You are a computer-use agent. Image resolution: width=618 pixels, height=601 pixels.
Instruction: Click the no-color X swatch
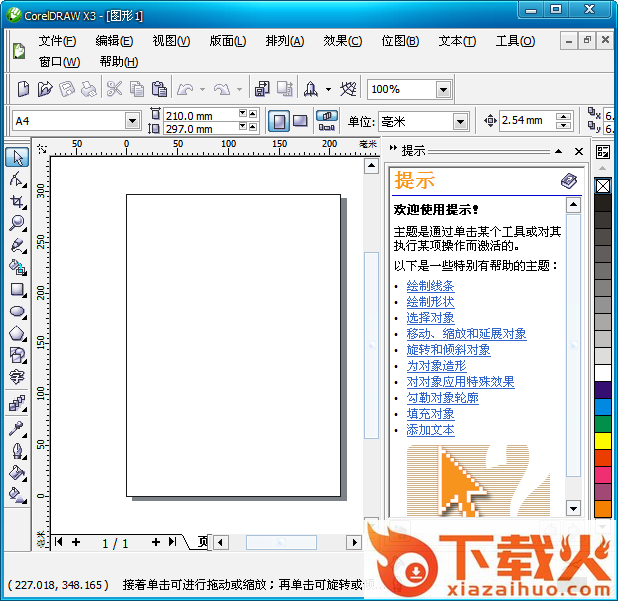603,186
